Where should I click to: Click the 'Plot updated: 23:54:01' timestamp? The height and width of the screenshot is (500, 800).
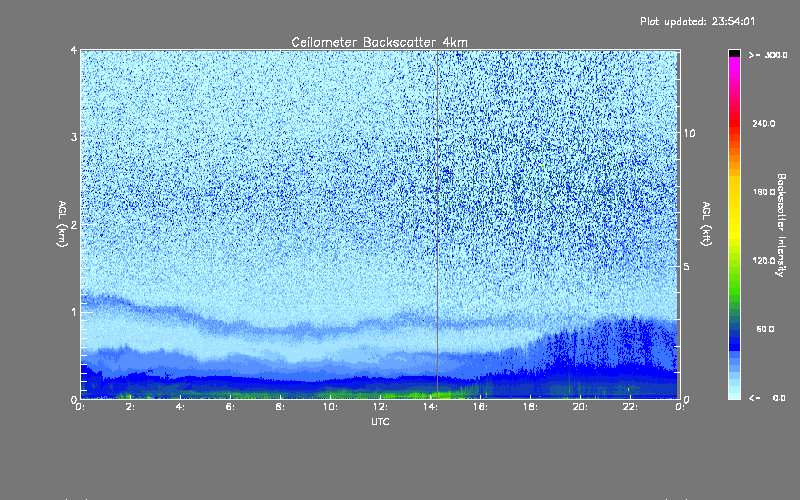697,21
